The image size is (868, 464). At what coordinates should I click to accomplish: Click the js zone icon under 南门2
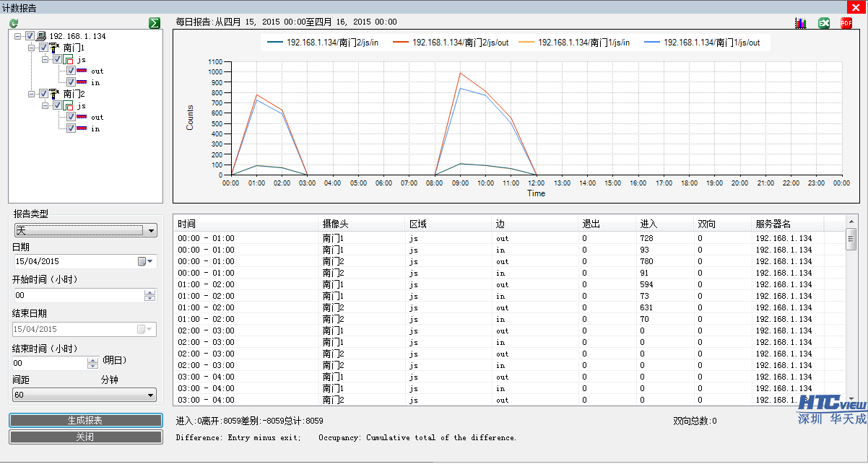pyautogui.click(x=69, y=105)
